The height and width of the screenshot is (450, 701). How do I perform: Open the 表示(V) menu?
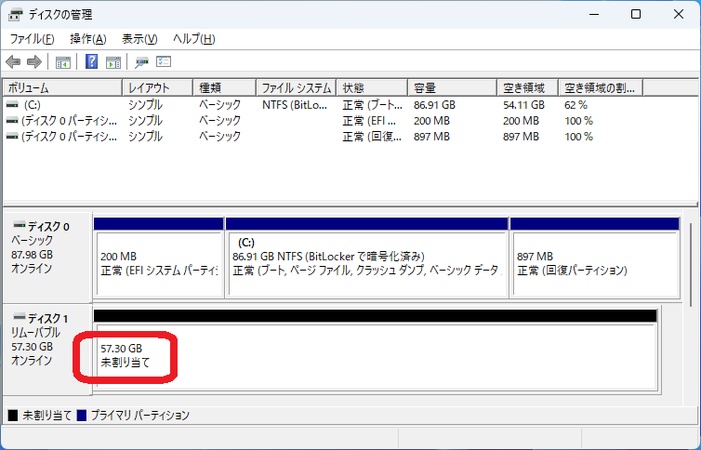pos(139,39)
